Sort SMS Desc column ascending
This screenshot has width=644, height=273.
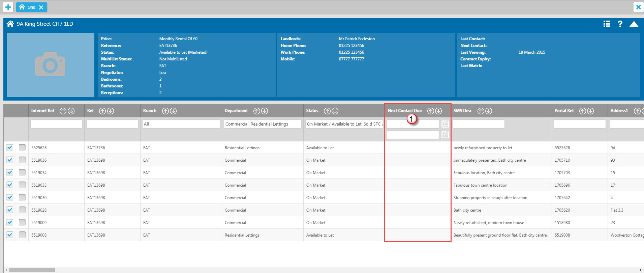tap(481, 111)
